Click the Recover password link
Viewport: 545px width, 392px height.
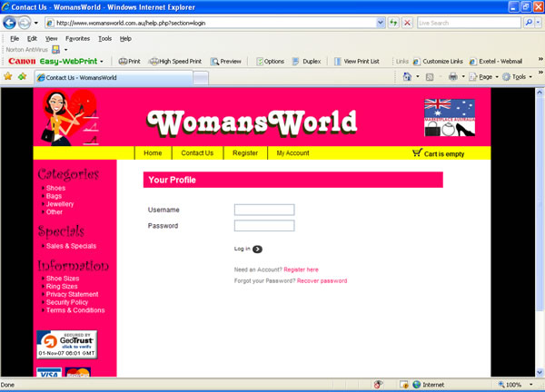point(322,281)
